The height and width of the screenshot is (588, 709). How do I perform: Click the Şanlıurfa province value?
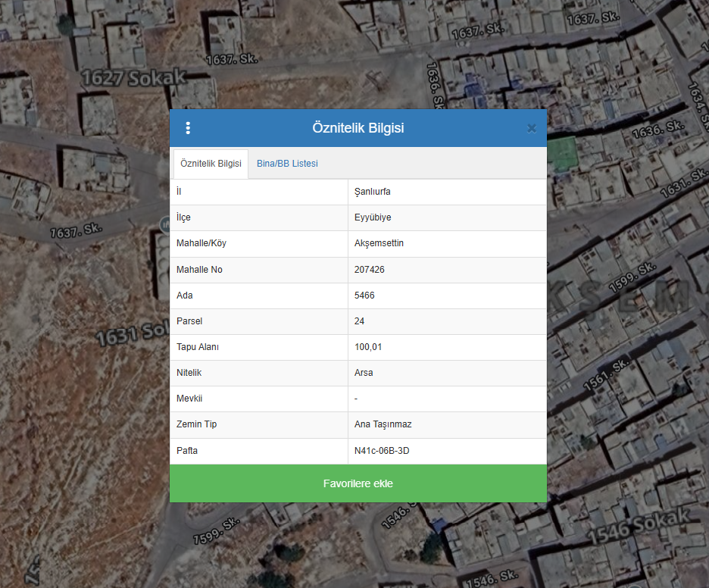tap(373, 192)
